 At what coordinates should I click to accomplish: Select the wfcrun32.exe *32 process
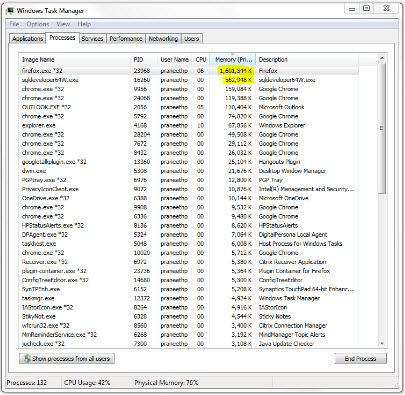tap(189, 325)
